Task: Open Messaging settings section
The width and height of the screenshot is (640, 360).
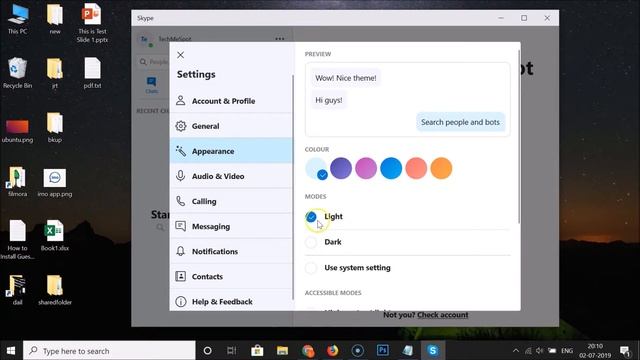Action: click(x=231, y=227)
